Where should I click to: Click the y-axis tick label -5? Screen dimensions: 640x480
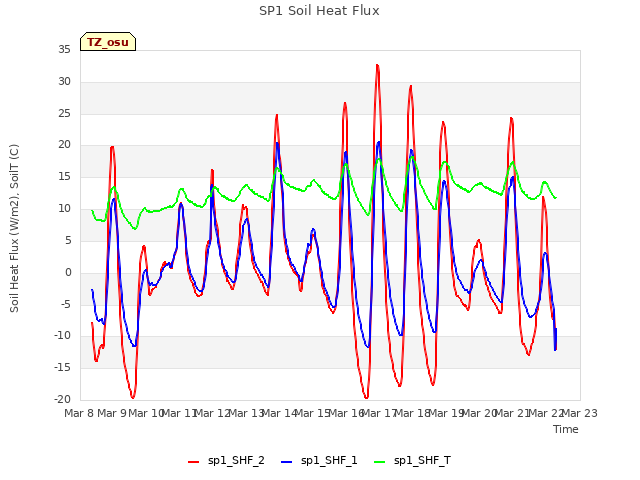click(66, 304)
